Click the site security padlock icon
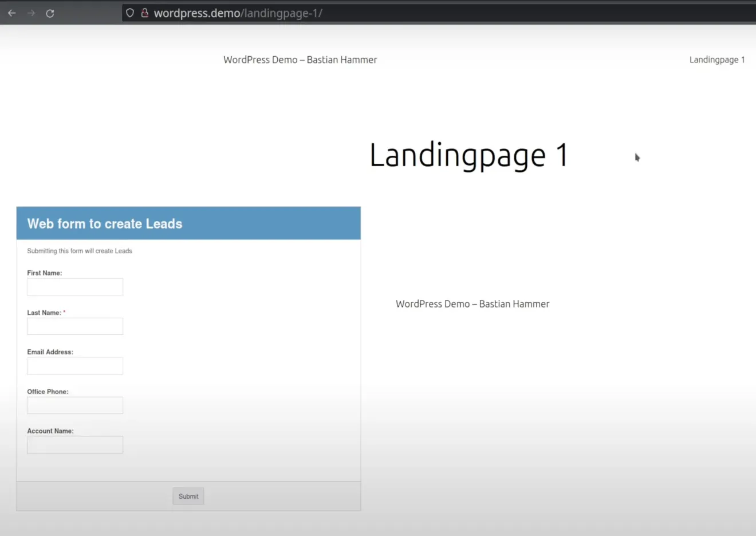This screenshot has height=536, width=756. click(144, 13)
